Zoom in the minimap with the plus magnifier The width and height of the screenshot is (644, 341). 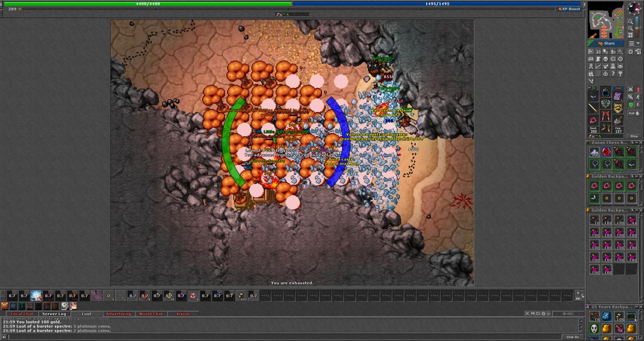tap(631, 28)
